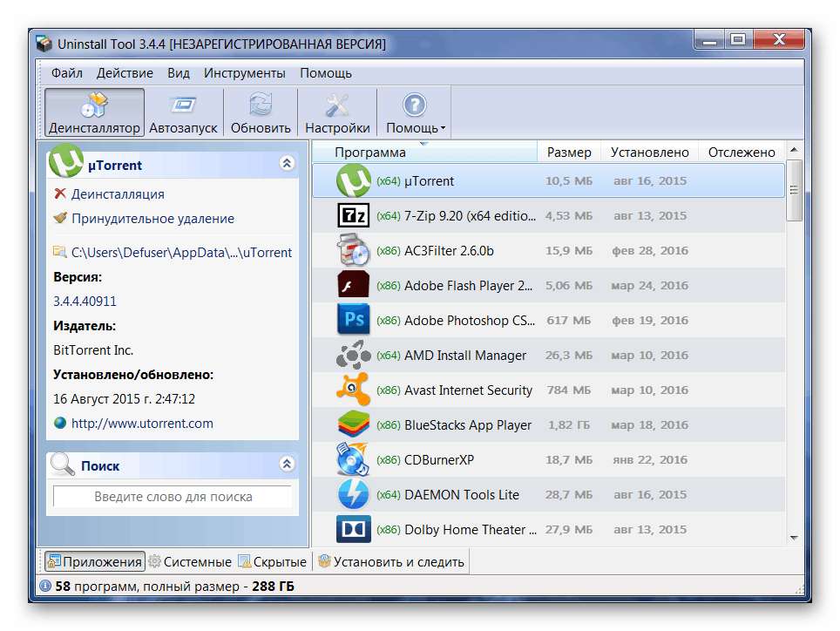This screenshot has width=840, height=631.
Task: Click Avast size 784 МБ
Action: coord(568,390)
